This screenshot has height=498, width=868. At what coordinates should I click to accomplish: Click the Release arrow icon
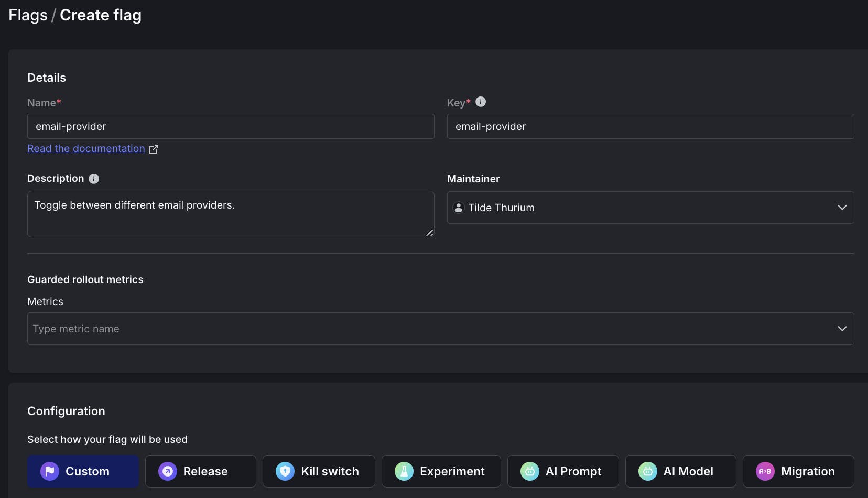tap(168, 471)
